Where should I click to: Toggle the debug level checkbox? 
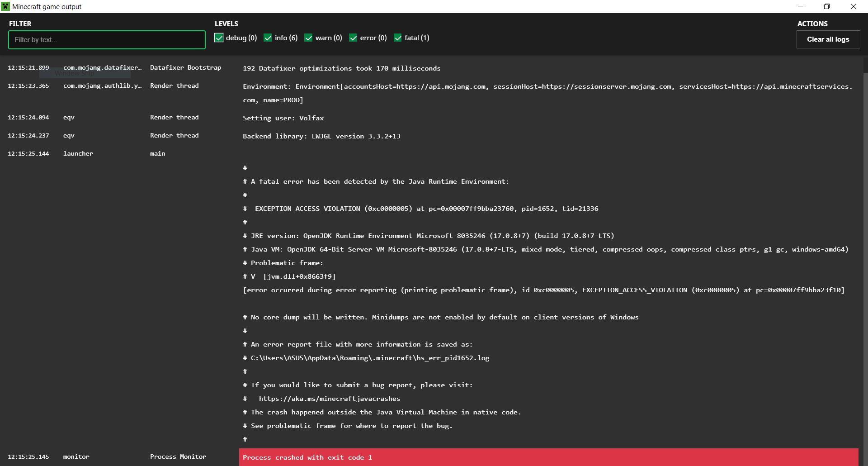click(x=219, y=38)
